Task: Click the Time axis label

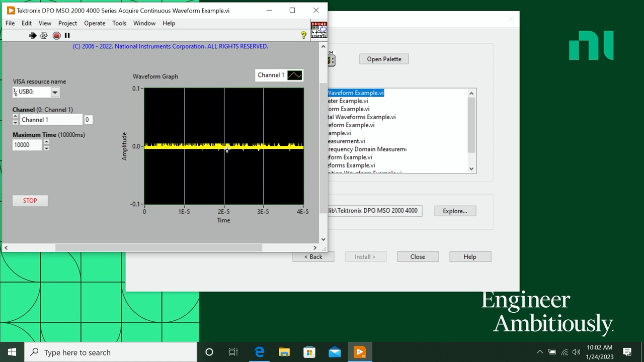Action: click(x=223, y=220)
